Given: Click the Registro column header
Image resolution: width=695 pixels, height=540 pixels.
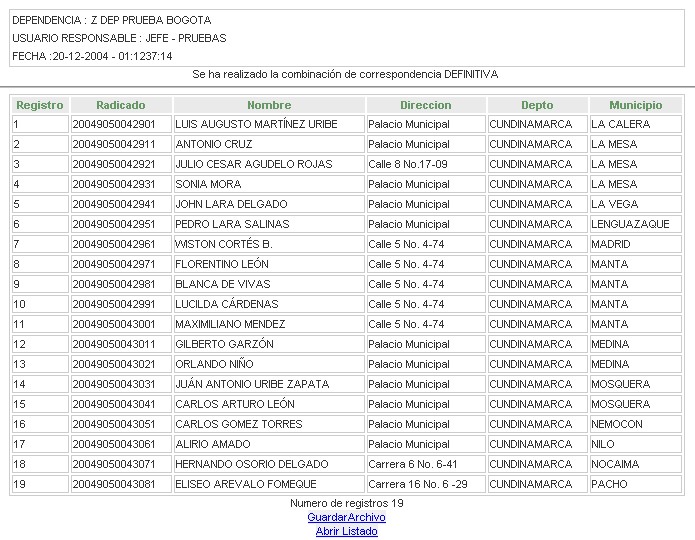Looking at the screenshot, I should [40, 105].
